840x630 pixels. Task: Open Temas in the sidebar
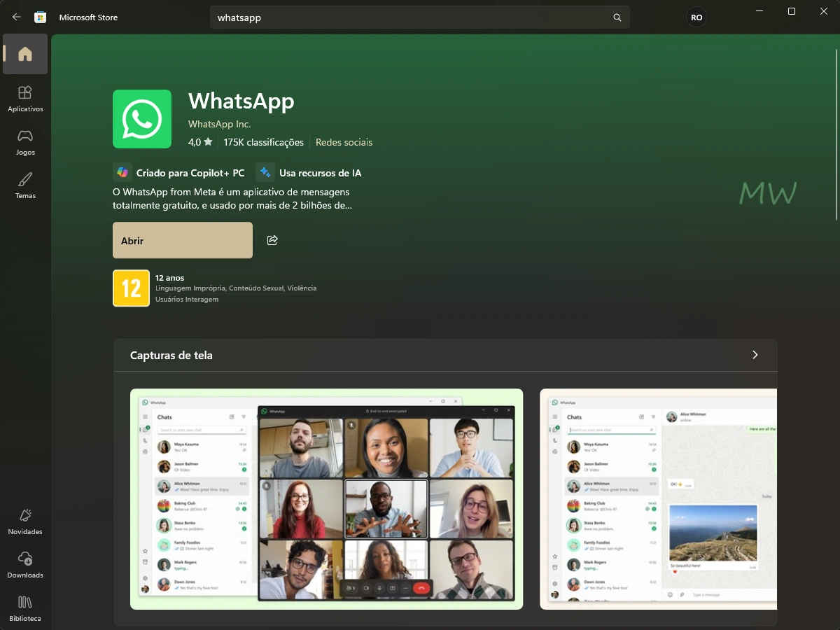(25, 185)
